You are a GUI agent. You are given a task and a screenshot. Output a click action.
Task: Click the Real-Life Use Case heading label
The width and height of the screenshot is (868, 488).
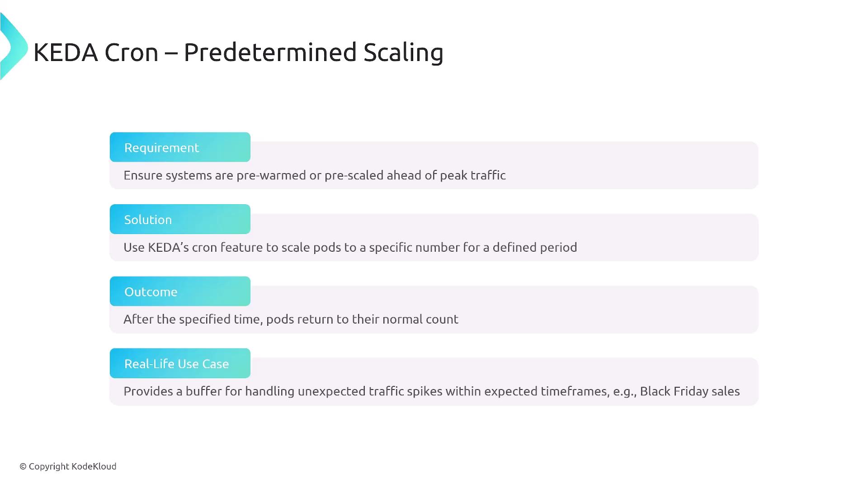tap(176, 364)
